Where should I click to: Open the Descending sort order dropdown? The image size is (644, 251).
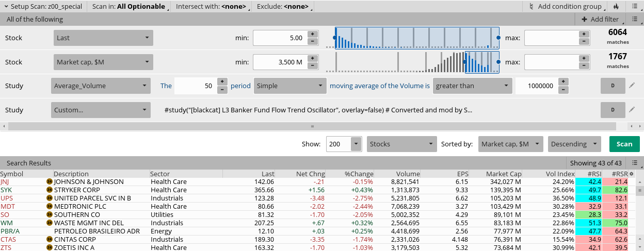574,144
